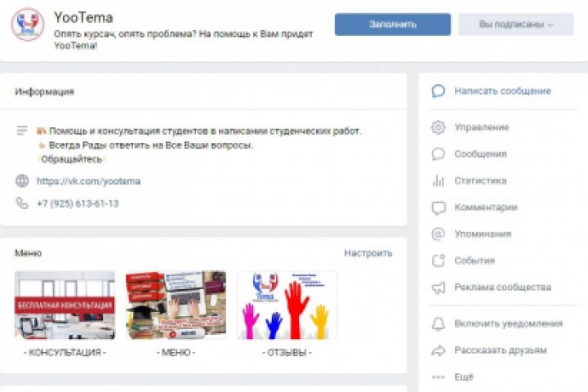
Task: Expand the Ещё three-dots menu
Action: (x=438, y=377)
